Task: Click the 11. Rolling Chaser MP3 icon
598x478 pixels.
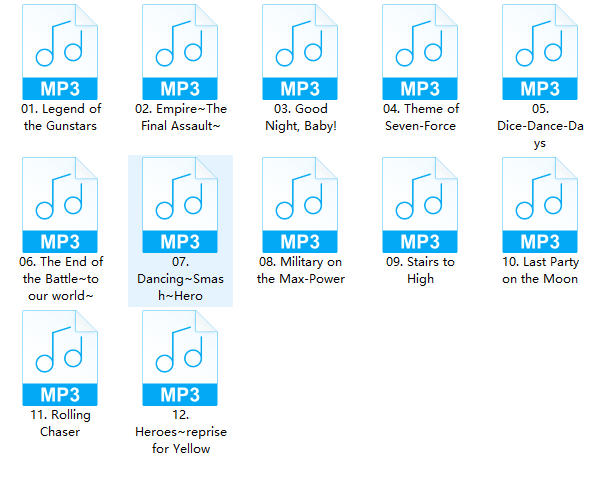Action: (x=60, y=358)
